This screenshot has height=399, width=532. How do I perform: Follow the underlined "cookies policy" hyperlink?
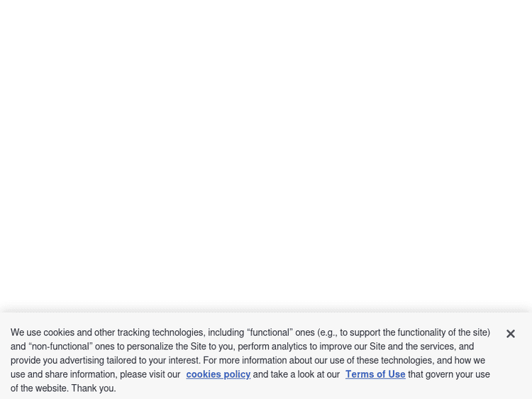[218, 374]
